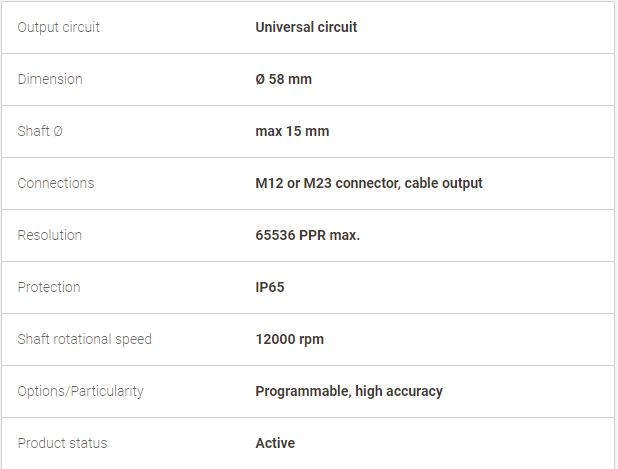
Task: Select the 'Dimension' row label
Action: 50,79
